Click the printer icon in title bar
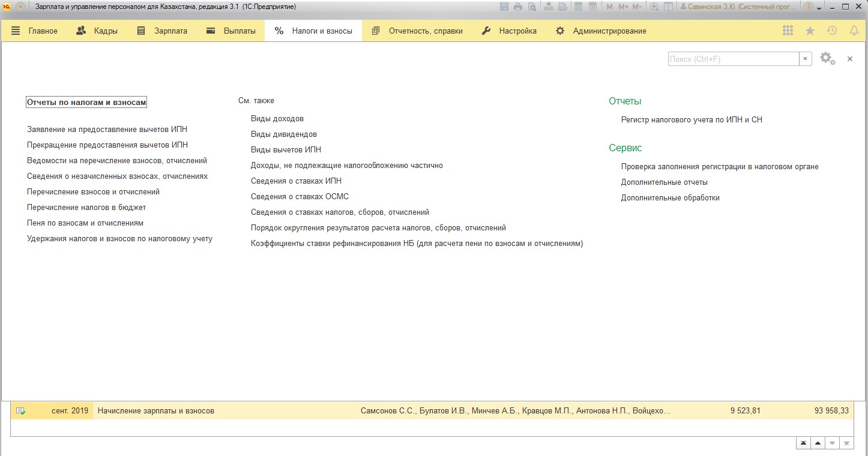Image resolution: width=868 pixels, height=456 pixels. point(518,7)
